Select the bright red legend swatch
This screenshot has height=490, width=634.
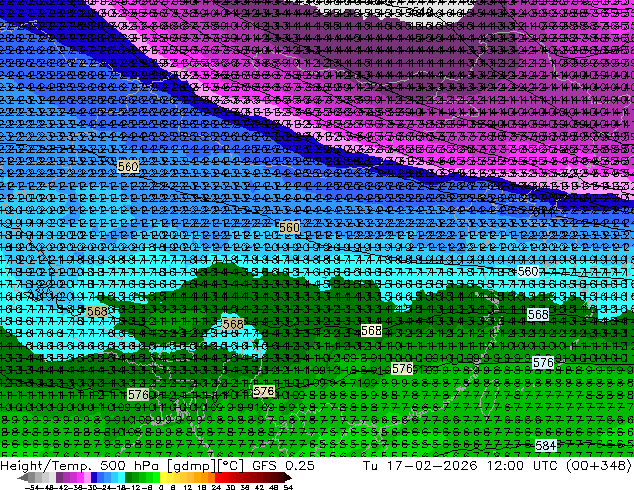coord(218,478)
